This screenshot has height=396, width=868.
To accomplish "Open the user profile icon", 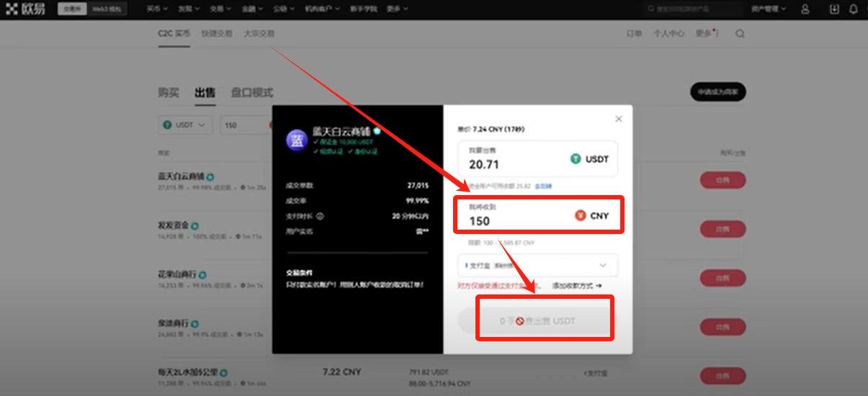I will pyautogui.click(x=805, y=9).
